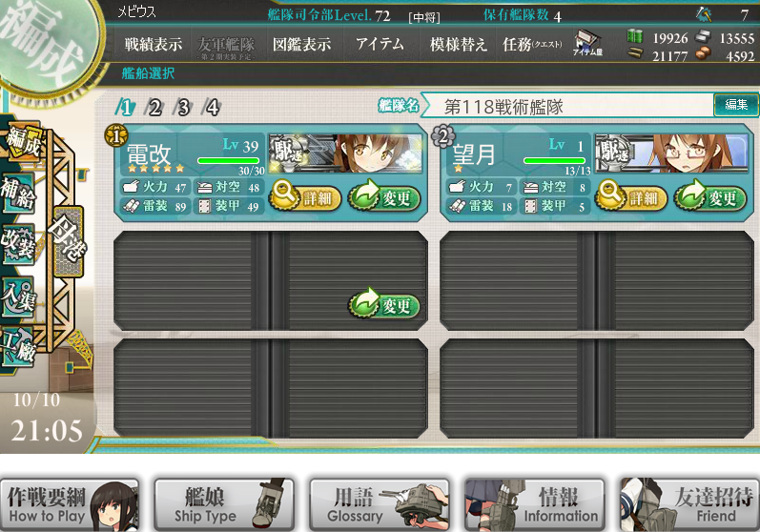Return to 母港 home port button
This screenshot has height=532, width=760.
pos(69,241)
